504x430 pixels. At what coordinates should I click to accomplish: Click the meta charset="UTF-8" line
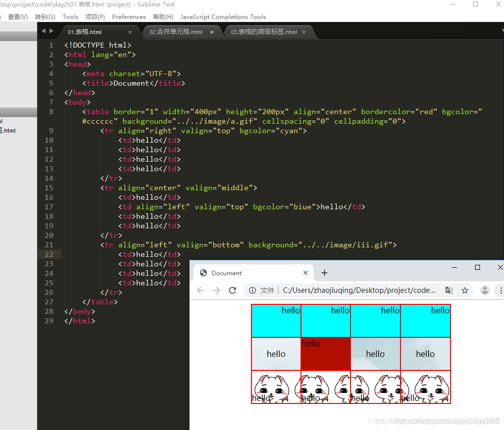click(131, 74)
